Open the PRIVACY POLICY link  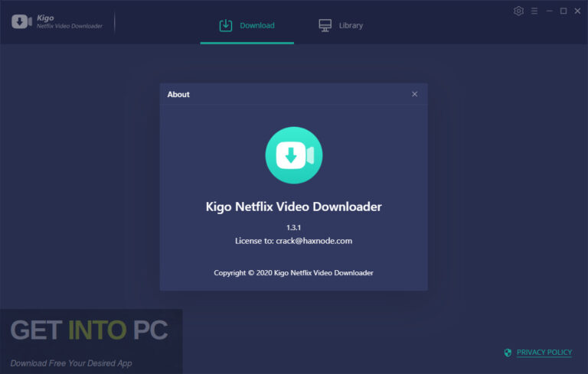pyautogui.click(x=544, y=353)
